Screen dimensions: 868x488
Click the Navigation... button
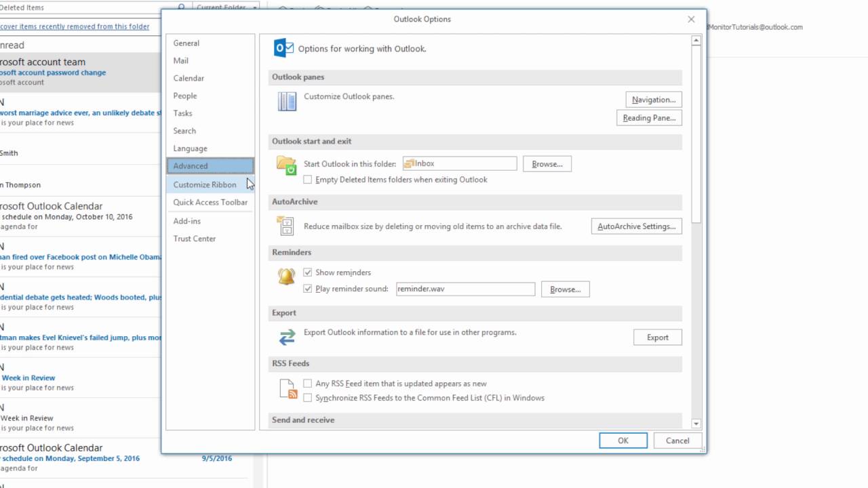[x=654, y=100]
